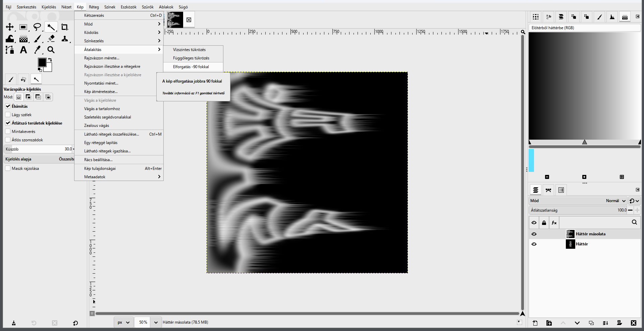The width and height of the screenshot is (644, 331).
Task: Select the Eraser tool
Action: 51,39
